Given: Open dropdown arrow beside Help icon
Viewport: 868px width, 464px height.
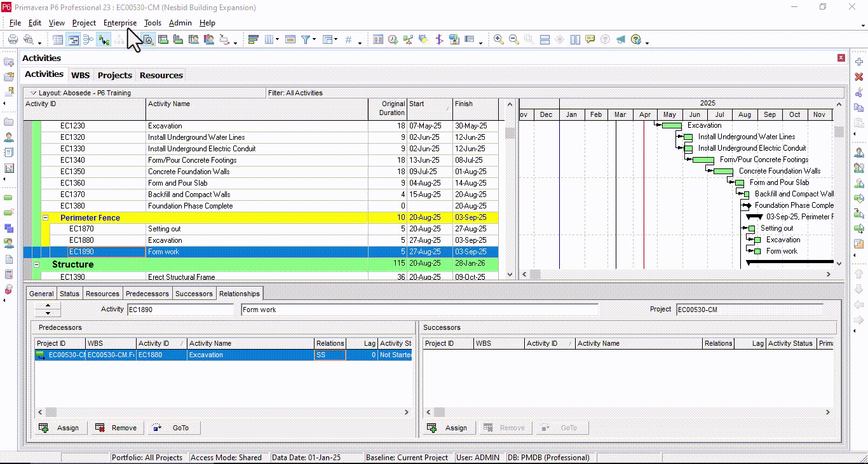Looking at the screenshot, I should pos(647,43).
